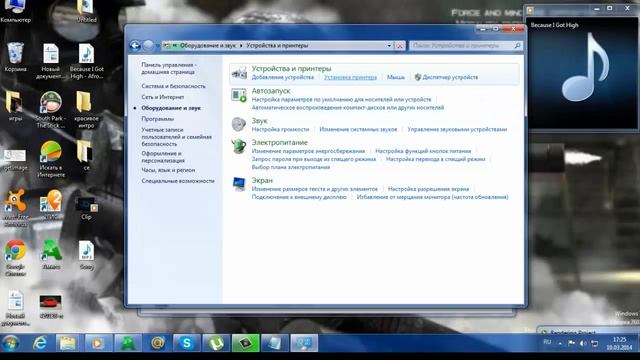Click the forward navigation arrow in Control Panel

pyautogui.click(x=148, y=46)
